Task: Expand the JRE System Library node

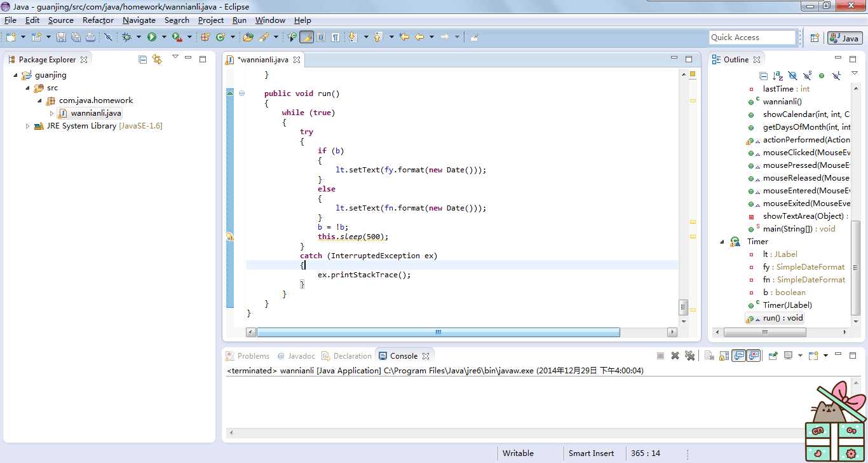Action: coord(27,126)
